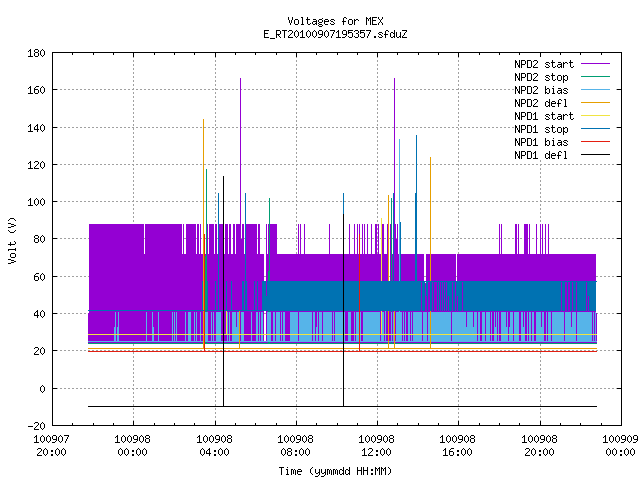This screenshot has height=480, width=640.
Task: Click the NPD1 stop blue legend line
Action: pos(595,129)
